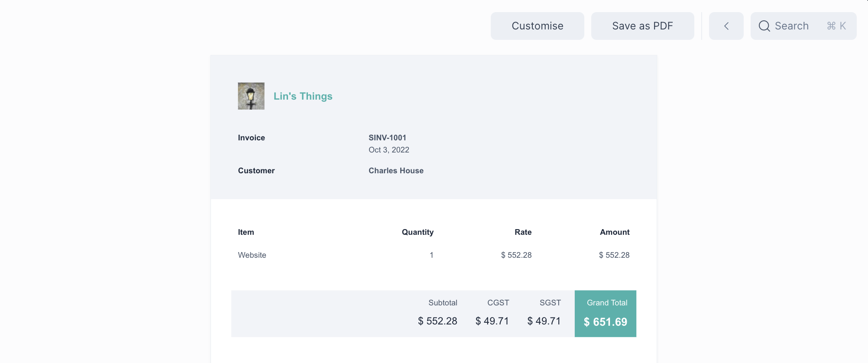Click the Grand Total teal box
Image resolution: width=868 pixels, height=363 pixels.
(x=605, y=314)
